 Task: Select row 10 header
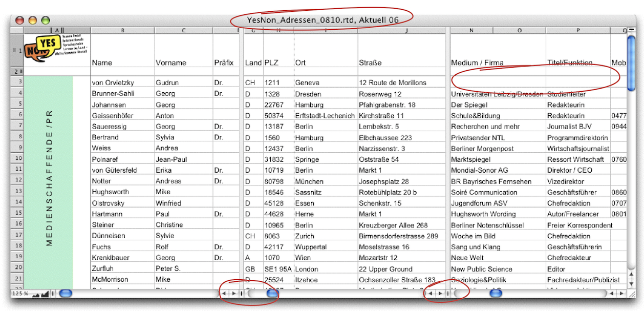[x=17, y=159]
